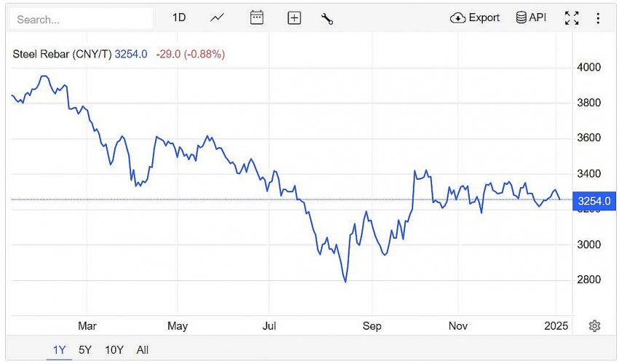Screen dimensions: 619x364
Task: Switch to the 5Y time range
Action: pyautogui.click(x=85, y=350)
